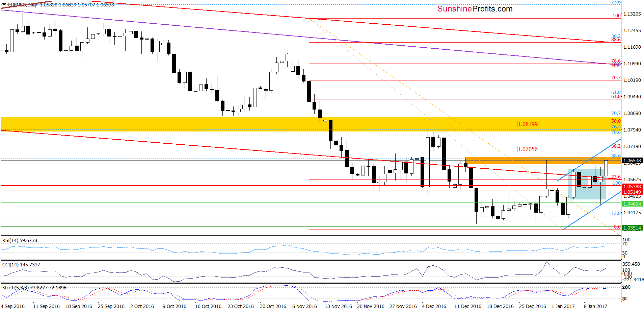Click the 13 Nov 2016 date label

point(338,306)
